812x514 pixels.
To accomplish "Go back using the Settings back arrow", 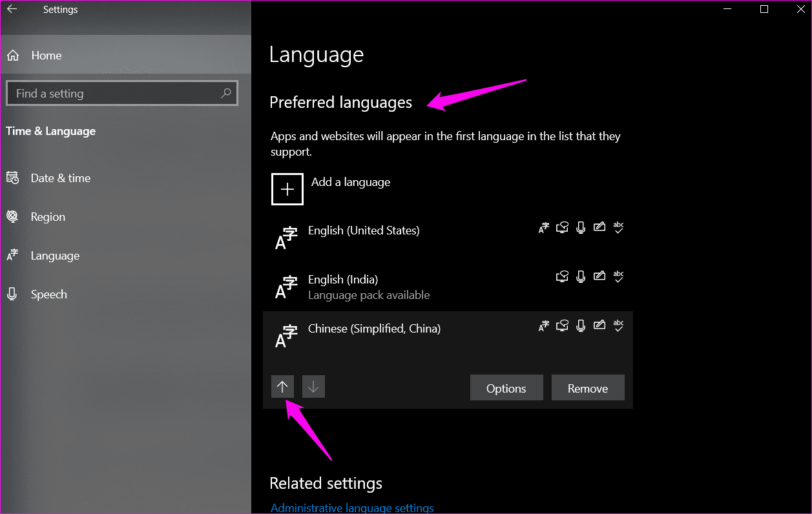I will coord(12,9).
